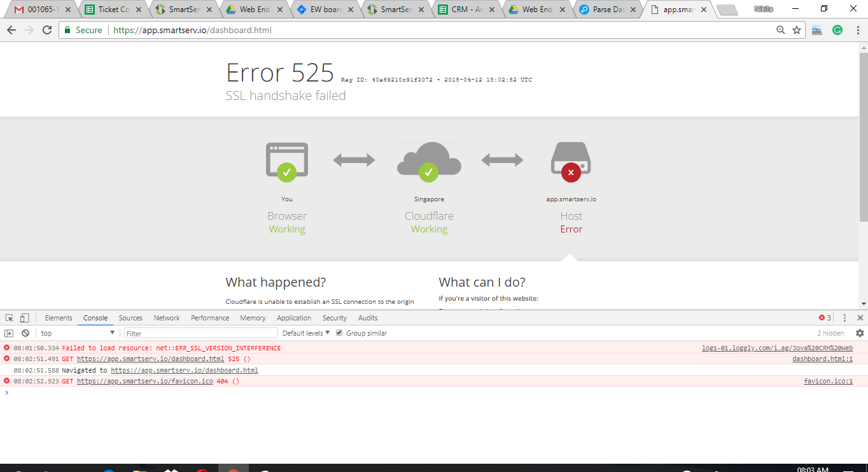
Task: Click the green Secure padlock icon
Action: click(67, 30)
